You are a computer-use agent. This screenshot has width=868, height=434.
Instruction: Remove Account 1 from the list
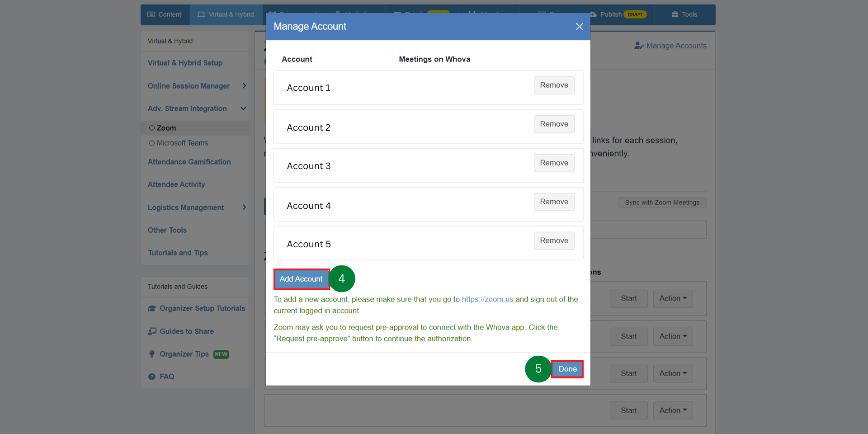(554, 85)
